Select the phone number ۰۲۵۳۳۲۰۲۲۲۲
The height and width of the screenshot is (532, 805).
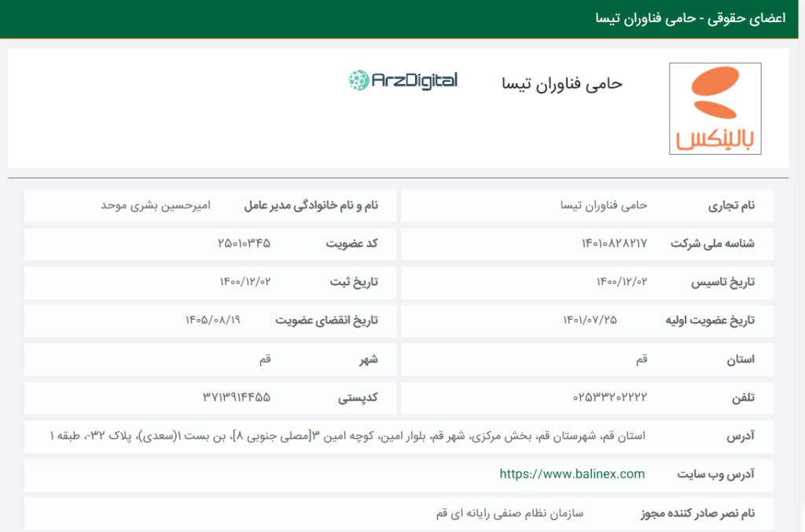point(610,397)
